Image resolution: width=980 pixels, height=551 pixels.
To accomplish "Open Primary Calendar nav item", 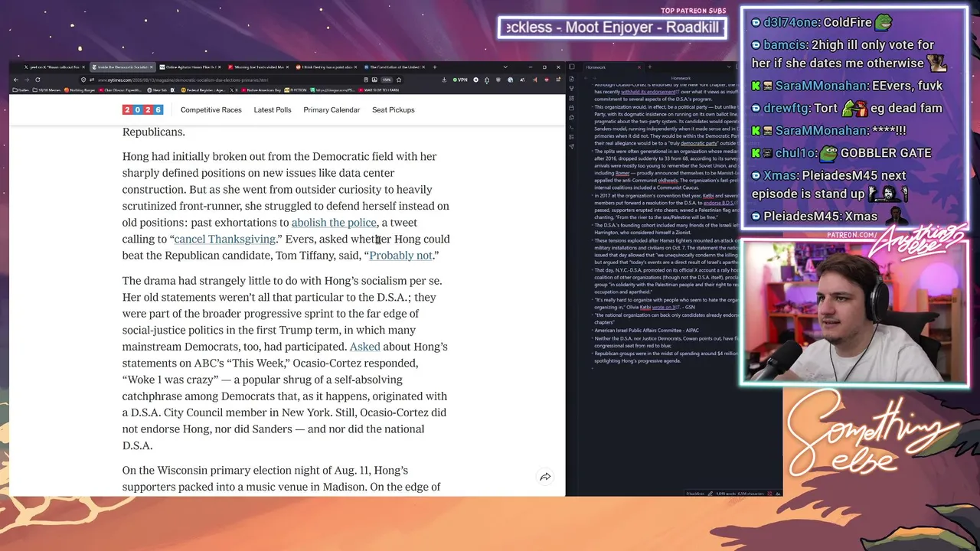I will [332, 109].
